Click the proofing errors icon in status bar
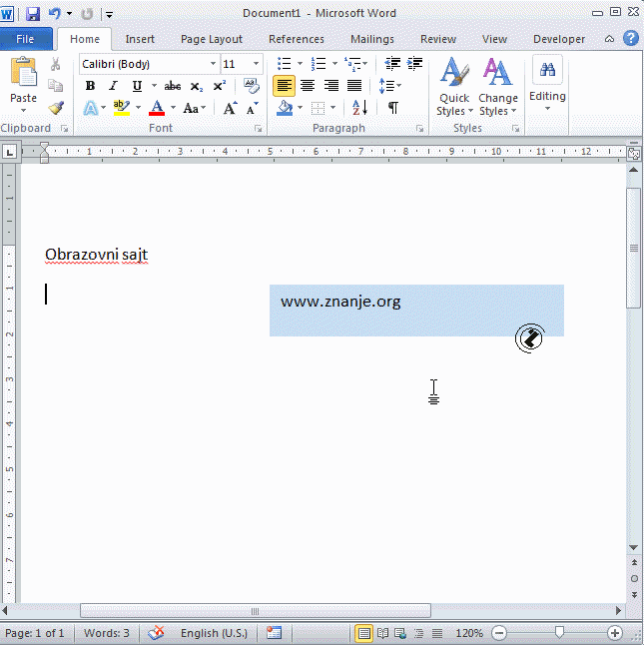644x645 pixels. [157, 633]
